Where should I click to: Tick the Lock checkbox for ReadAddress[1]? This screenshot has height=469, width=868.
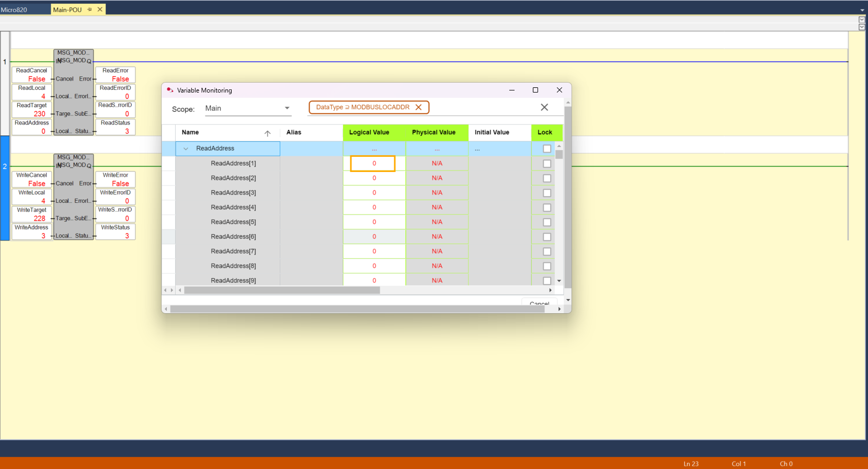click(546, 164)
